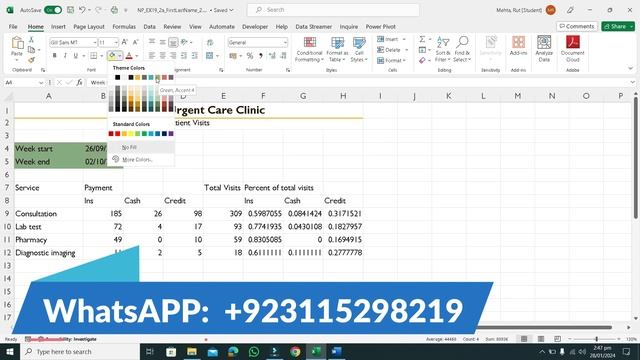This screenshot has height=360, width=640.
Task: Expand Sort & Filter menu
Action: click(x=443, y=49)
